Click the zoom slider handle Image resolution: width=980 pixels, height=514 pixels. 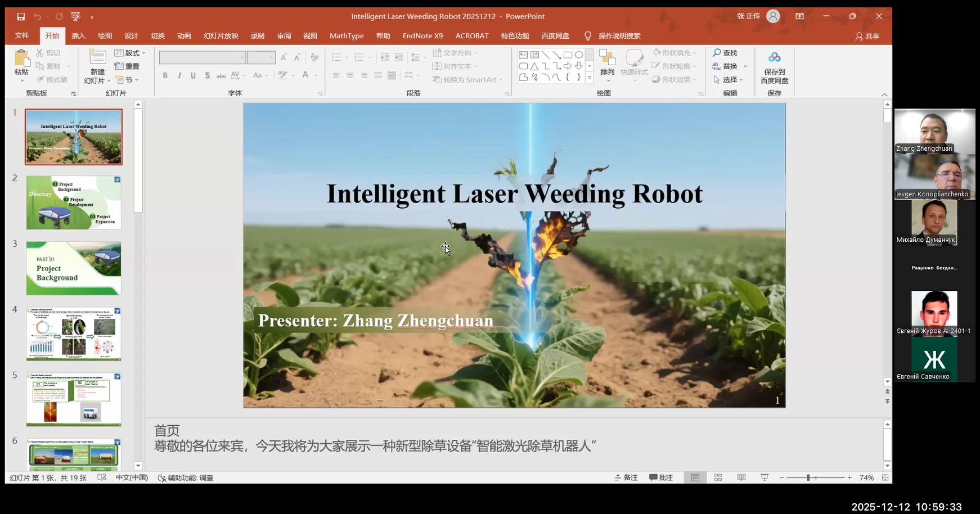pos(808,477)
